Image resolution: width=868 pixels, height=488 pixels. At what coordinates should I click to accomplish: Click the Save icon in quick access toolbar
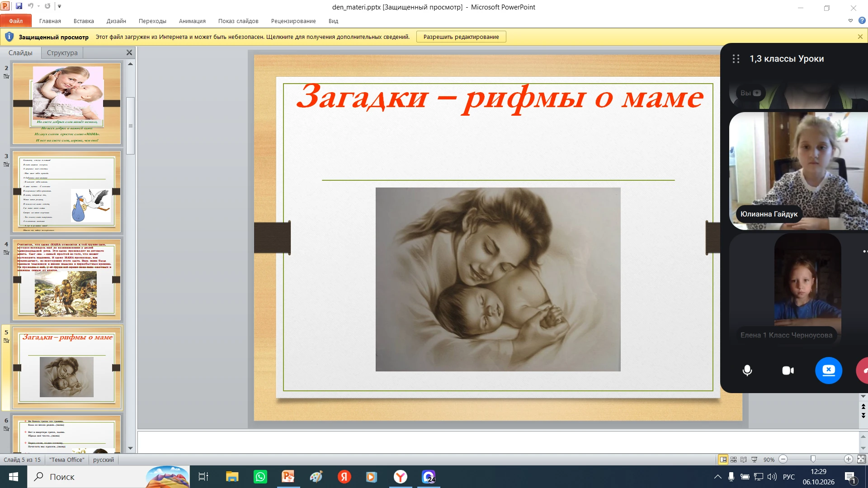pyautogui.click(x=19, y=6)
